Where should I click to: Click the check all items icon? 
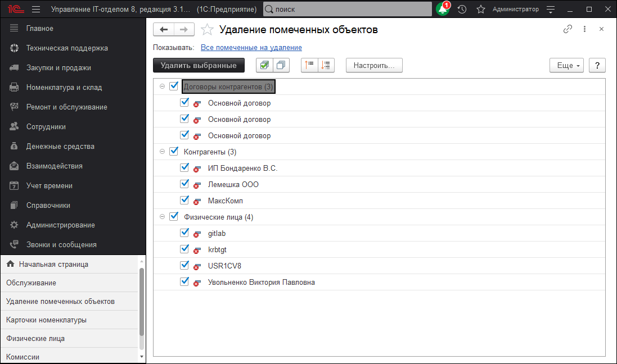click(x=263, y=66)
